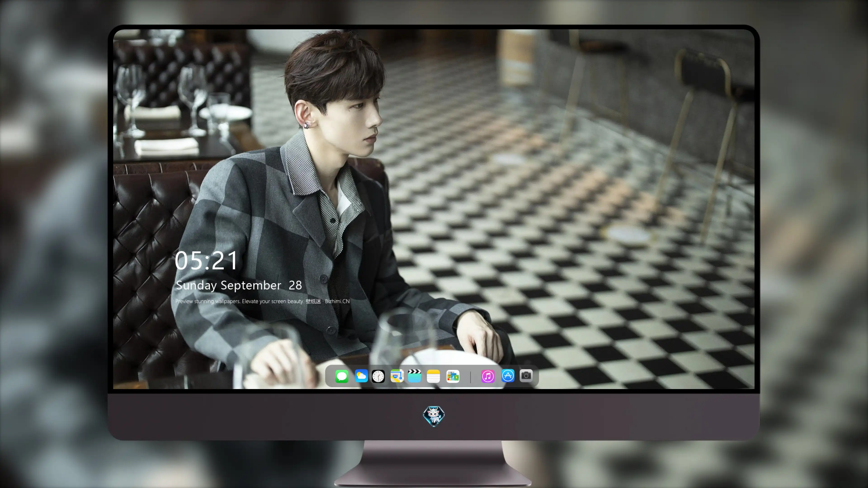
Task: Launch the pink iTunes music app
Action: (x=488, y=376)
